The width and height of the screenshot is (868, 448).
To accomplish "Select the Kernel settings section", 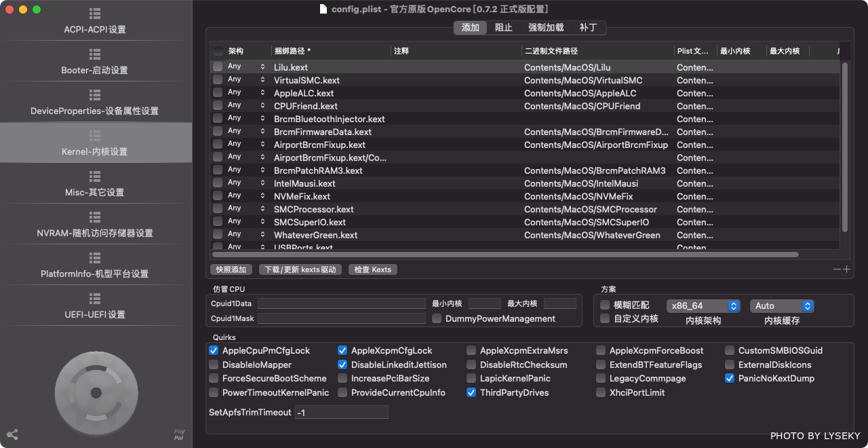I will click(x=95, y=143).
